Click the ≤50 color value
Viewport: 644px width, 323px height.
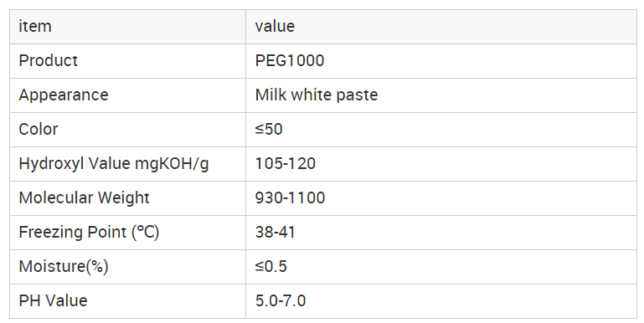269,129
